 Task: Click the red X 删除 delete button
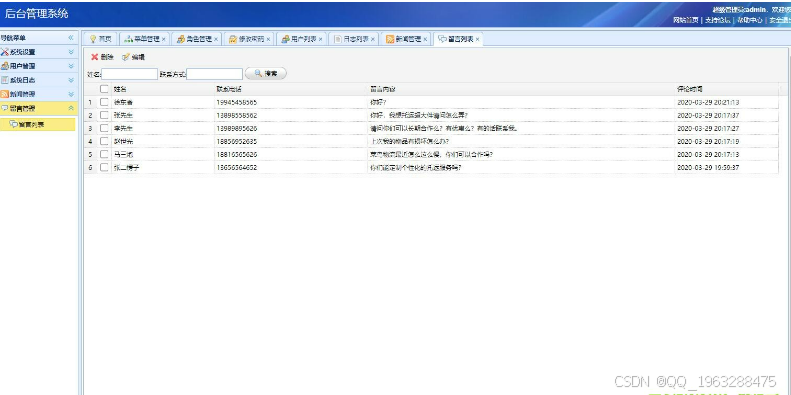pyautogui.click(x=102, y=58)
